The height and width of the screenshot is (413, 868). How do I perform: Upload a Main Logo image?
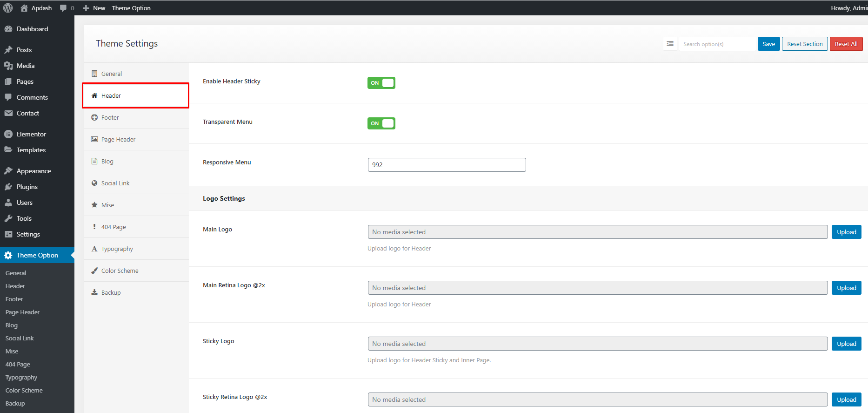coord(846,232)
